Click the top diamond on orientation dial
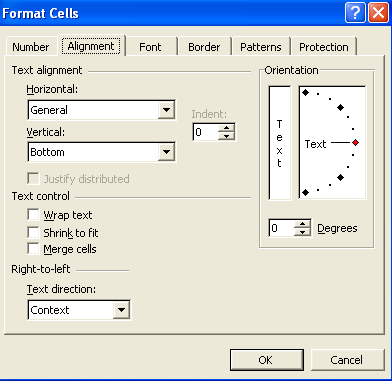 pos(305,93)
